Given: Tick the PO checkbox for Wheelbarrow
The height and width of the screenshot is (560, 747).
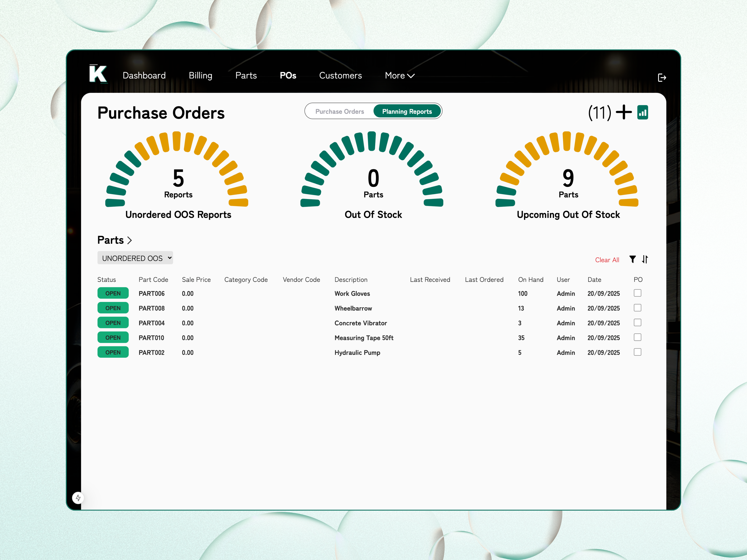Looking at the screenshot, I should 637,308.
